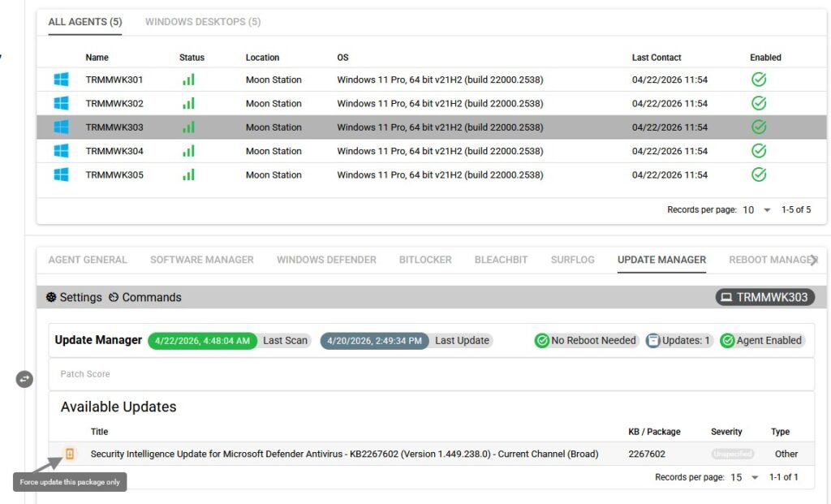Click the signal status bars for TRMMWK304
Image resolution: width=831 pixels, height=504 pixels.
tap(188, 151)
